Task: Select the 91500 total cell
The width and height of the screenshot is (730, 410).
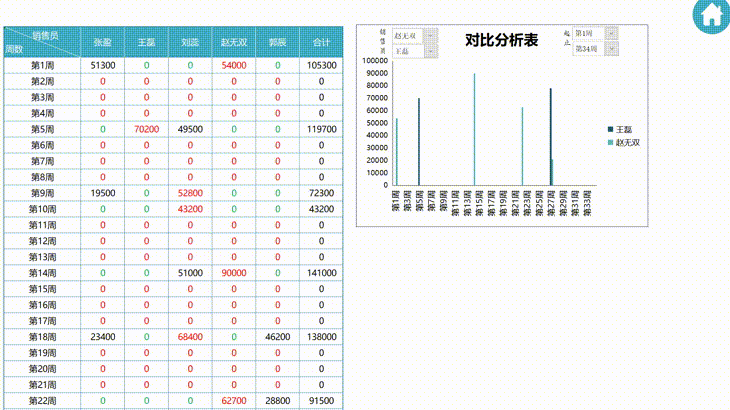Action: coord(321,401)
